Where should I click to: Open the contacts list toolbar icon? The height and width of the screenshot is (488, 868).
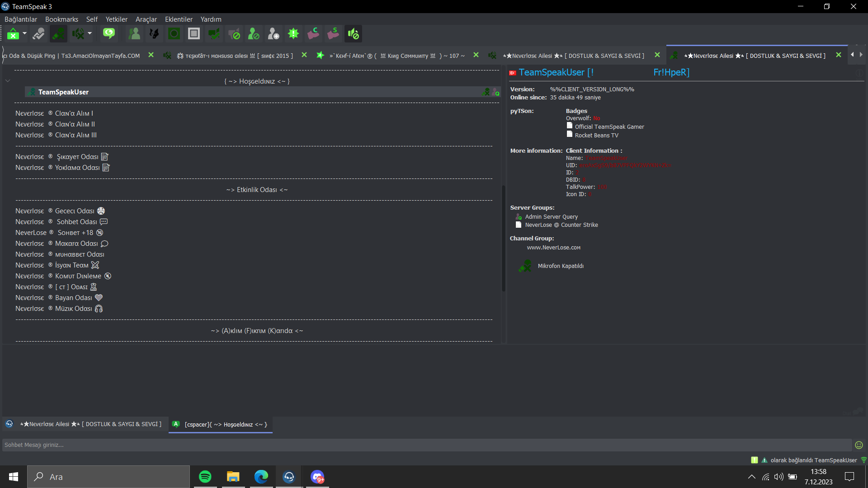pos(134,34)
